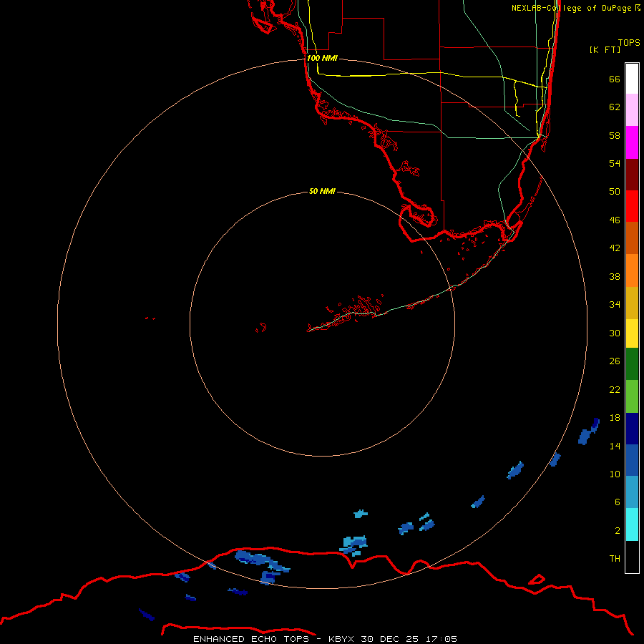Click the legend value 30
This screenshot has height=644, width=644.
[x=615, y=333]
